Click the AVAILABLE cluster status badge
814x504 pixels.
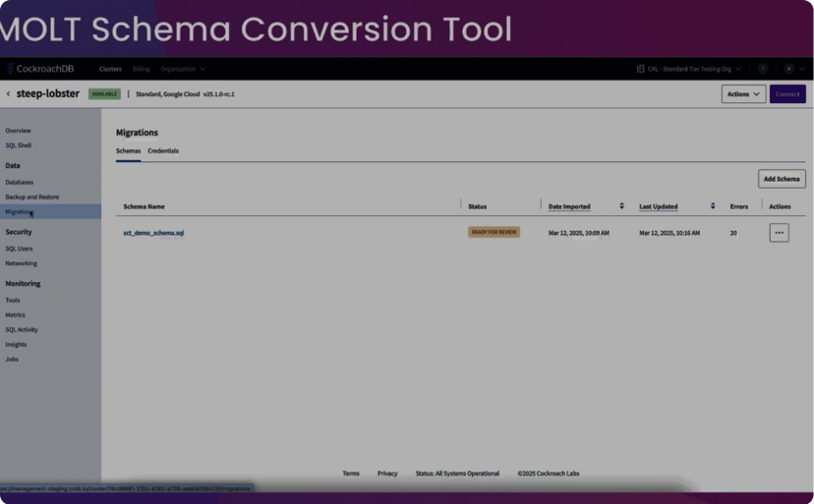point(104,94)
